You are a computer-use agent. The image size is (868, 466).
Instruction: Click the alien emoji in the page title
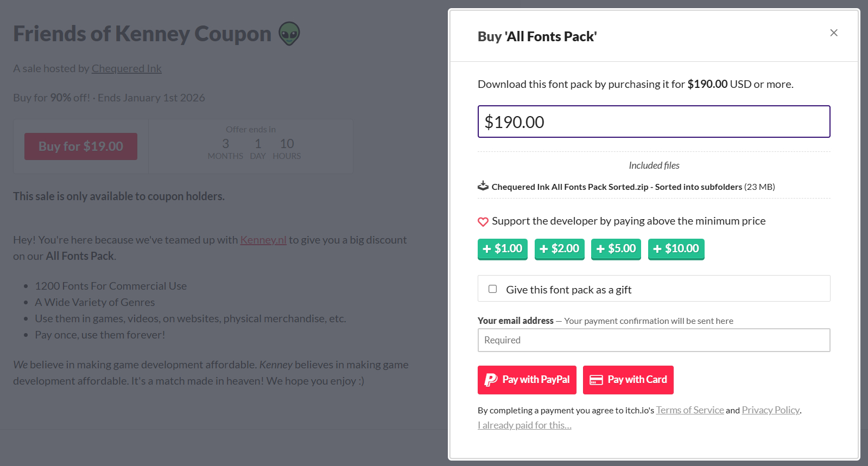289,34
